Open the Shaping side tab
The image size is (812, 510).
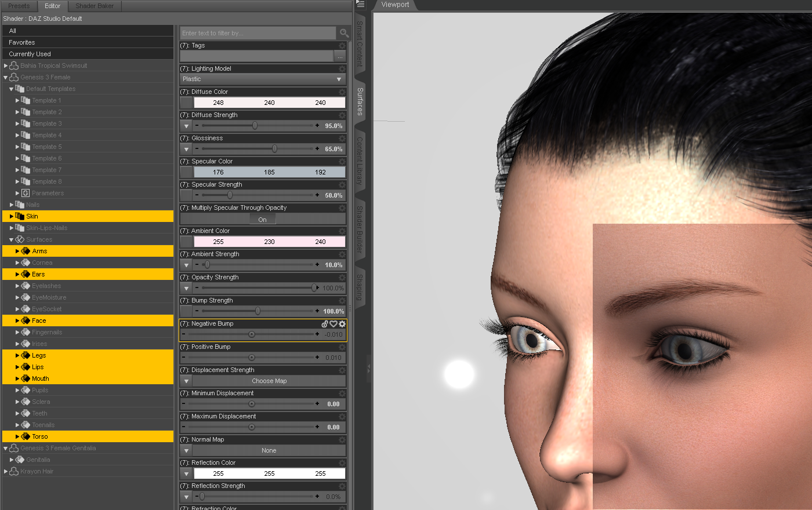[x=360, y=287]
